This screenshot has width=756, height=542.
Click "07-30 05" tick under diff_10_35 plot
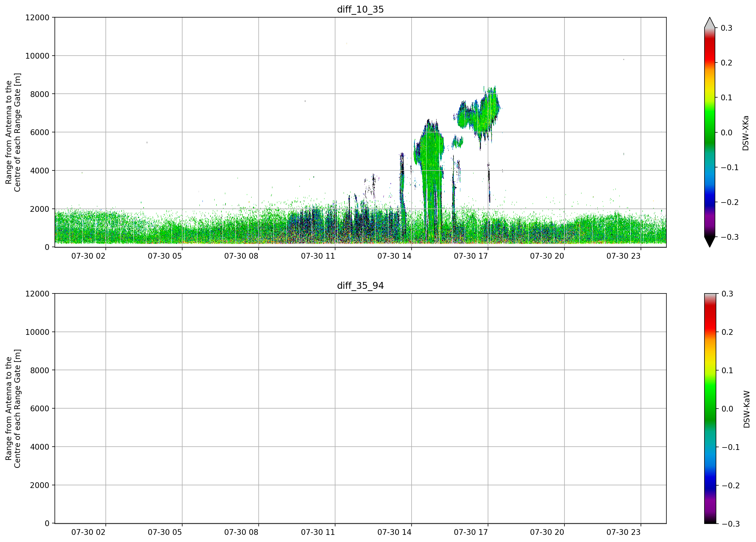165,256
